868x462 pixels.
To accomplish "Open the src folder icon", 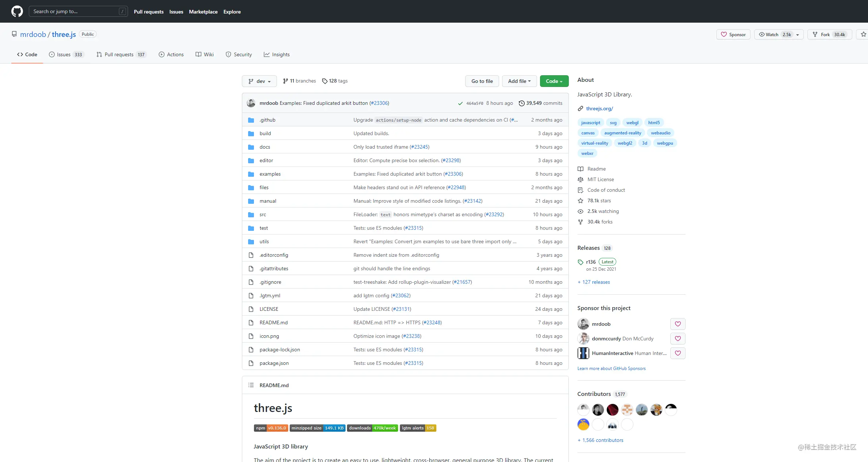I will (x=251, y=214).
